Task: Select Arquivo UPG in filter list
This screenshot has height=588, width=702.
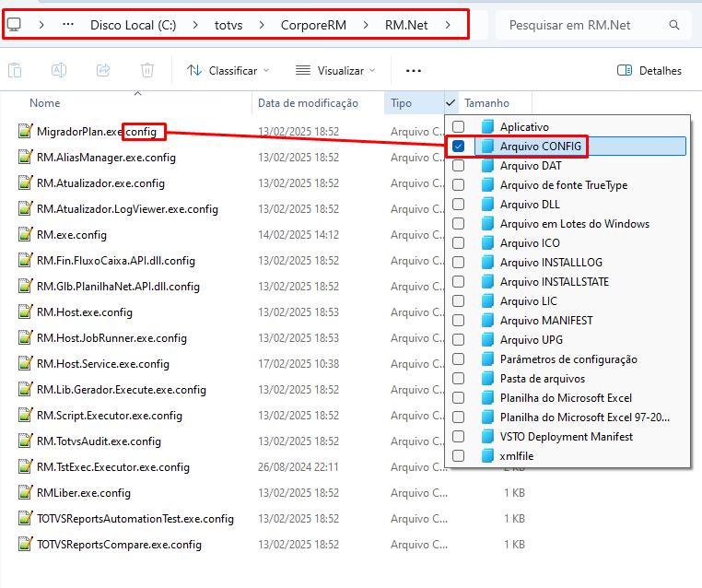Action: [531, 340]
